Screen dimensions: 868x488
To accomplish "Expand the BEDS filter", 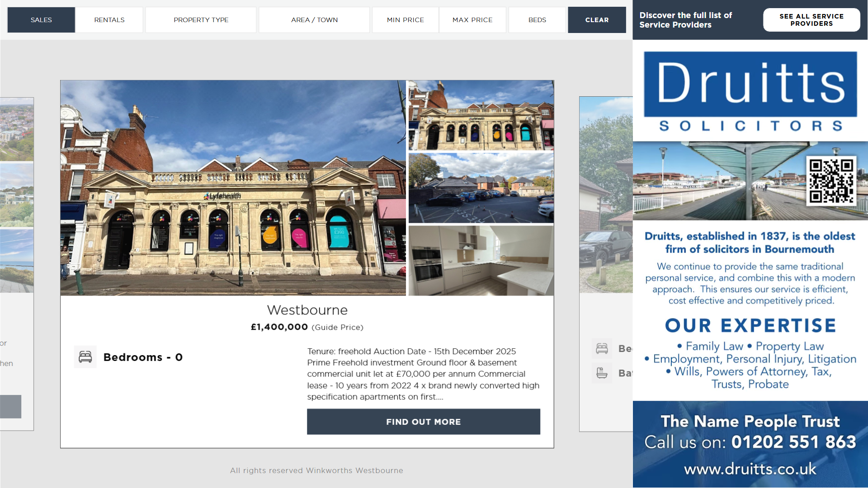I will click(x=537, y=20).
